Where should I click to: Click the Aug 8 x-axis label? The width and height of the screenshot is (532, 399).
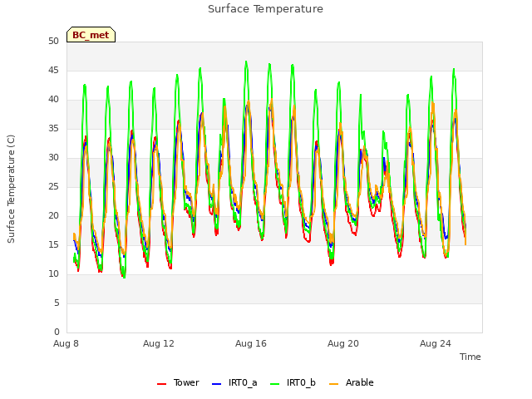(66, 343)
